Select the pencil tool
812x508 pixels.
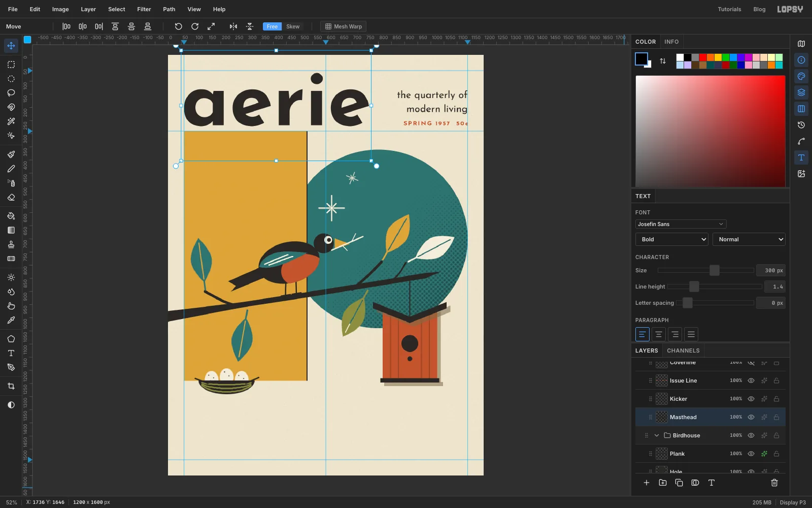point(11,169)
